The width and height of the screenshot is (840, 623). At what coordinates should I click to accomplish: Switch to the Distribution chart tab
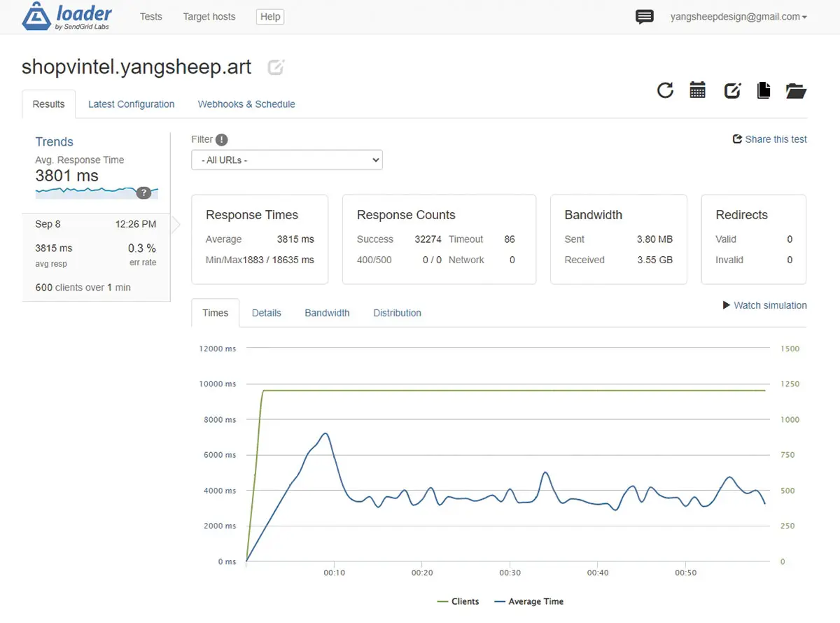pyautogui.click(x=397, y=313)
